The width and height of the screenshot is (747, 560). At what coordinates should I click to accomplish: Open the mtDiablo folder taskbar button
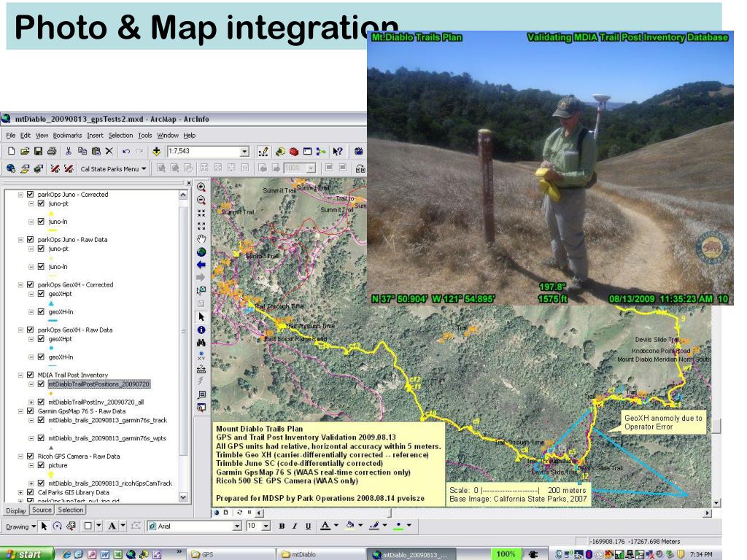pos(321,554)
